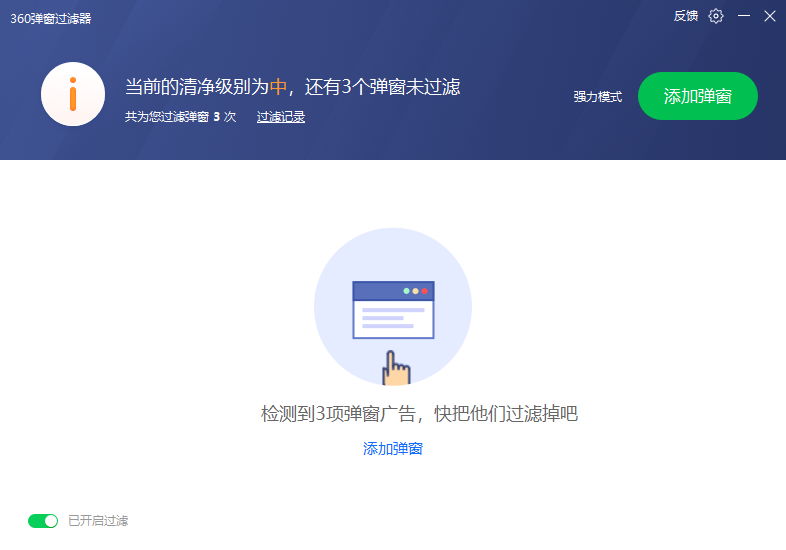This screenshot has height=550, width=786.
Task: Click 共为您过滤弹窗 3 次 text
Action: pyautogui.click(x=180, y=117)
